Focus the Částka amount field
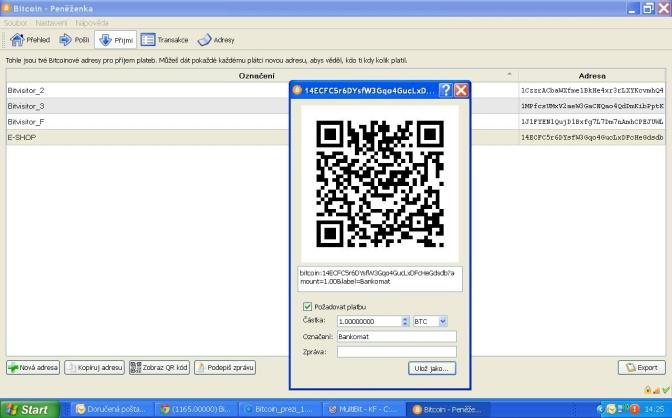This screenshot has height=418, width=672. [369, 321]
